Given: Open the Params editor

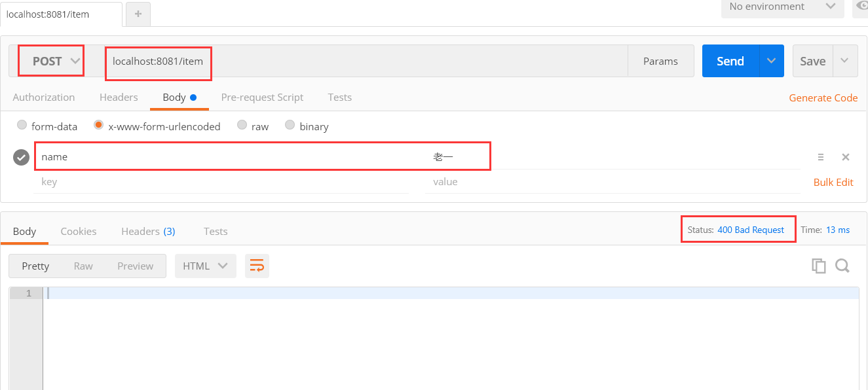Looking at the screenshot, I should pyautogui.click(x=660, y=61).
